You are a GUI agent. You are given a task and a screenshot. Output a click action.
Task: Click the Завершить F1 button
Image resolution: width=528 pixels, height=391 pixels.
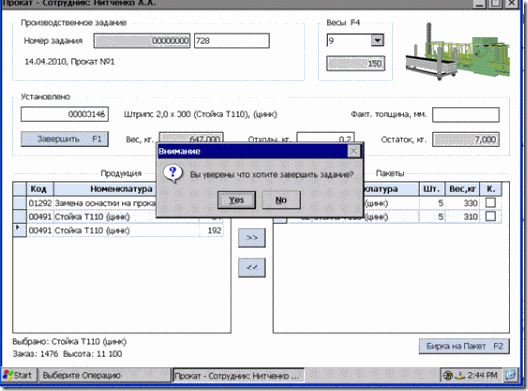[x=65, y=139]
